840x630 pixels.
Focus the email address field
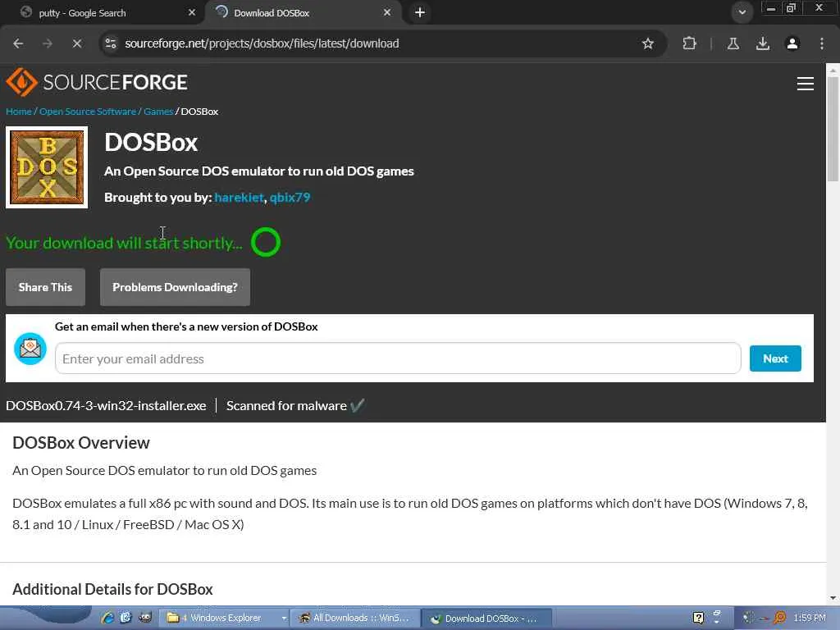tap(398, 358)
